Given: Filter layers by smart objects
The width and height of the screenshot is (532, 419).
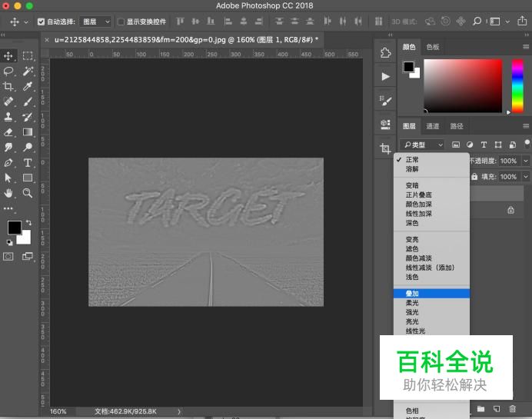Looking at the screenshot, I should 513,145.
